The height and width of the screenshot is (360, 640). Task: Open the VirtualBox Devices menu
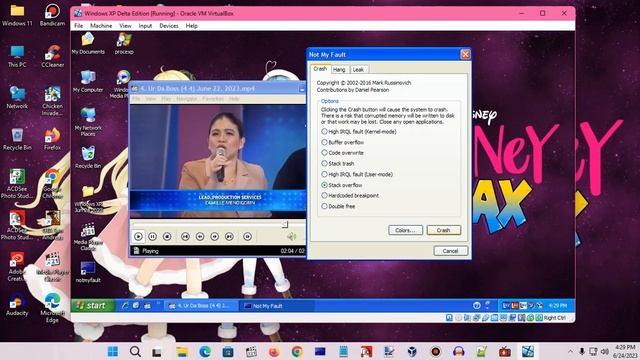pos(169,26)
